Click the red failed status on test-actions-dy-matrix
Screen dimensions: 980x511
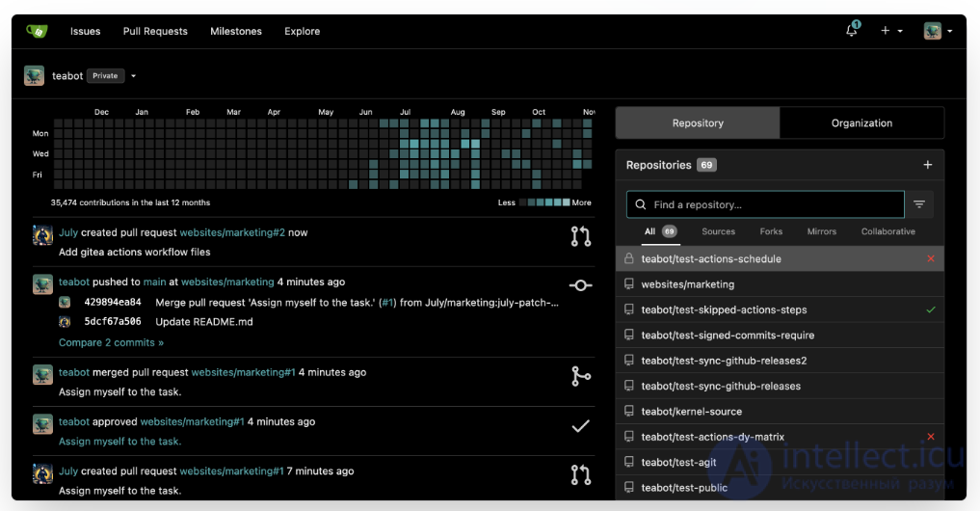930,437
